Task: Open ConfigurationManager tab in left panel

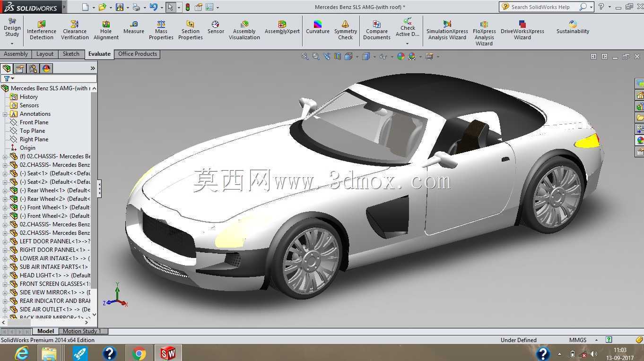Action: pyautogui.click(x=33, y=69)
